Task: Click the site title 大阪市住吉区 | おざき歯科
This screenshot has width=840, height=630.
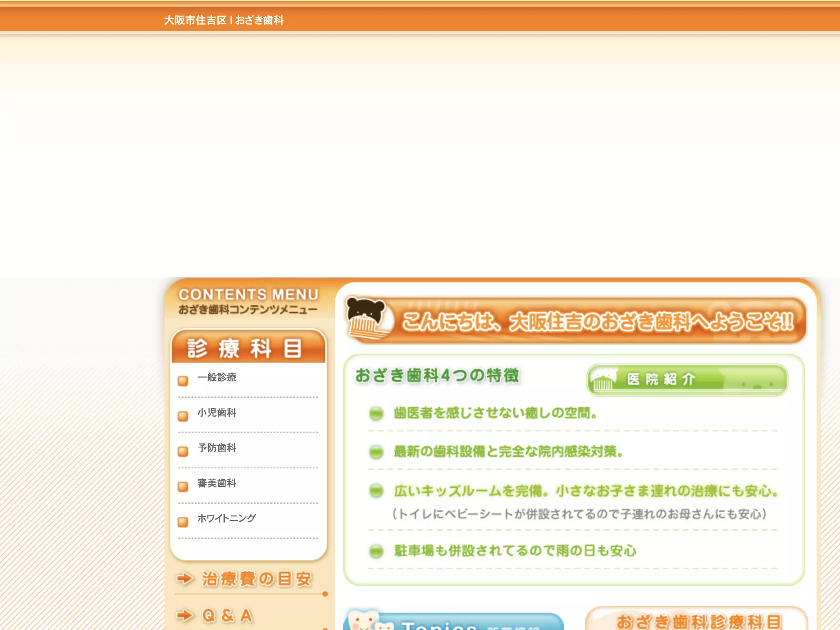Action: [x=224, y=20]
